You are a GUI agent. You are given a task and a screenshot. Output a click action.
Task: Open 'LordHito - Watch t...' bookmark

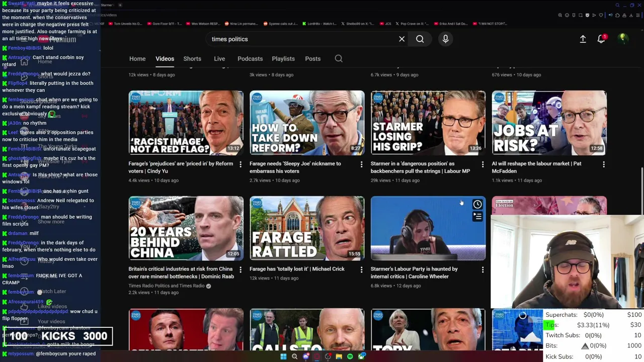[x=319, y=24]
